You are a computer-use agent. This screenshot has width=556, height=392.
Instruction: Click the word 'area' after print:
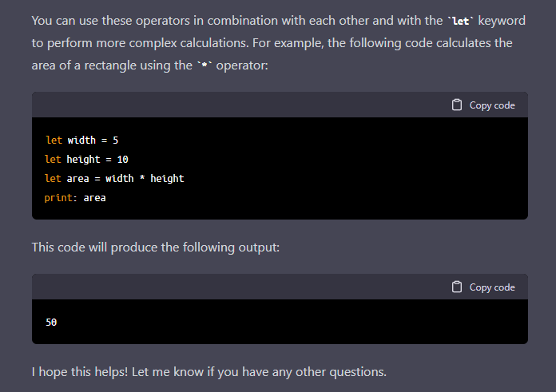(95, 198)
